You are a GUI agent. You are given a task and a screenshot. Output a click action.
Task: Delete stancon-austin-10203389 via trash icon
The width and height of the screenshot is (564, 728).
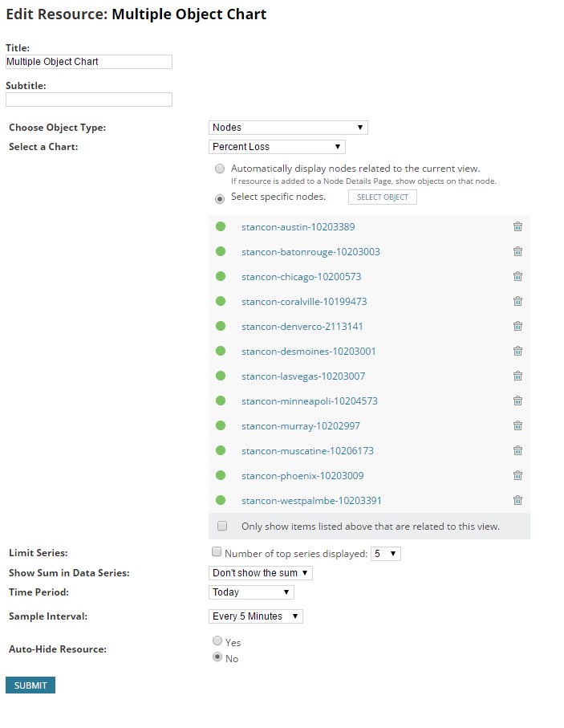point(517,226)
